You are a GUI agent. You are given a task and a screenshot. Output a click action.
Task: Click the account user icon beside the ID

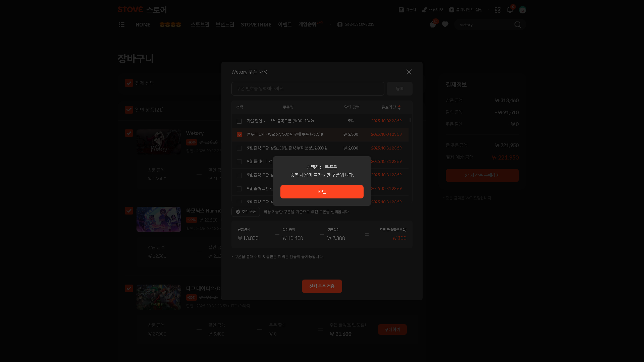click(x=340, y=25)
